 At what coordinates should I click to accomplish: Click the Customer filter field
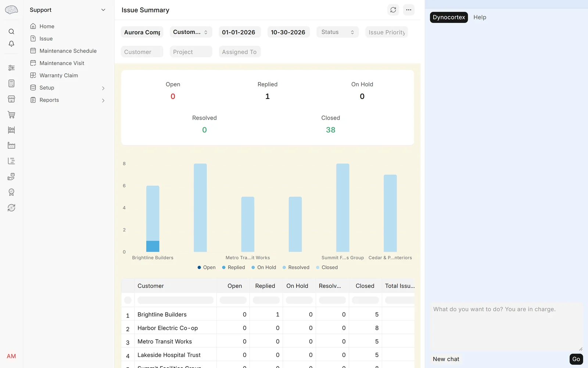(x=142, y=52)
